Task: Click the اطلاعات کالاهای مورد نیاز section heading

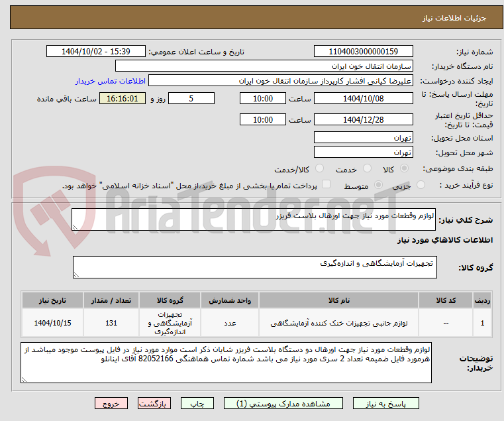Action: coord(445,240)
